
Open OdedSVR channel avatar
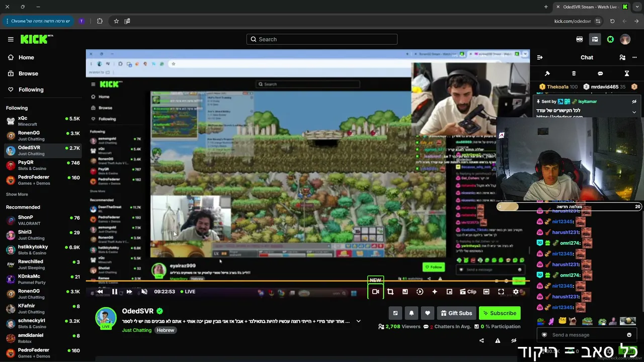pos(106,318)
